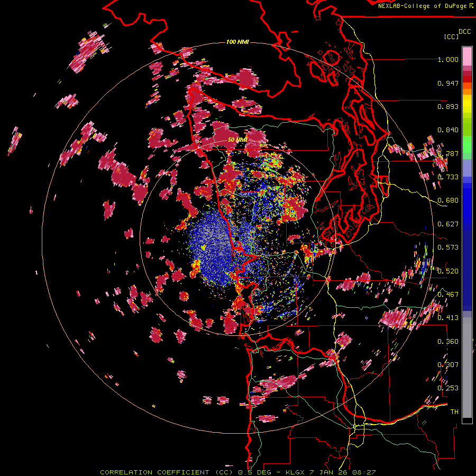
Task: Click the 1.000 color scale value
Action: click(448, 59)
